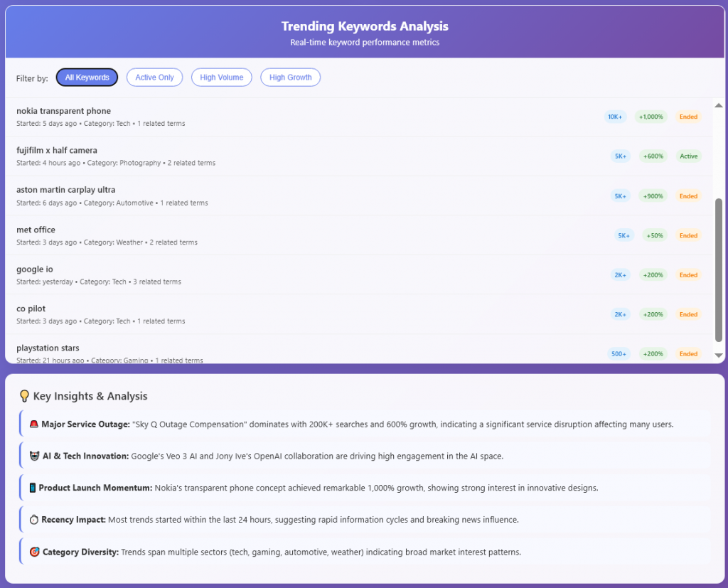Click the target icon for Category Diversity

pos(34,552)
